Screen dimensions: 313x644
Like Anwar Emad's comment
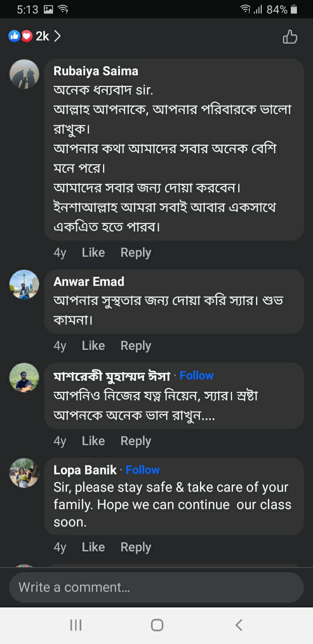point(93,345)
